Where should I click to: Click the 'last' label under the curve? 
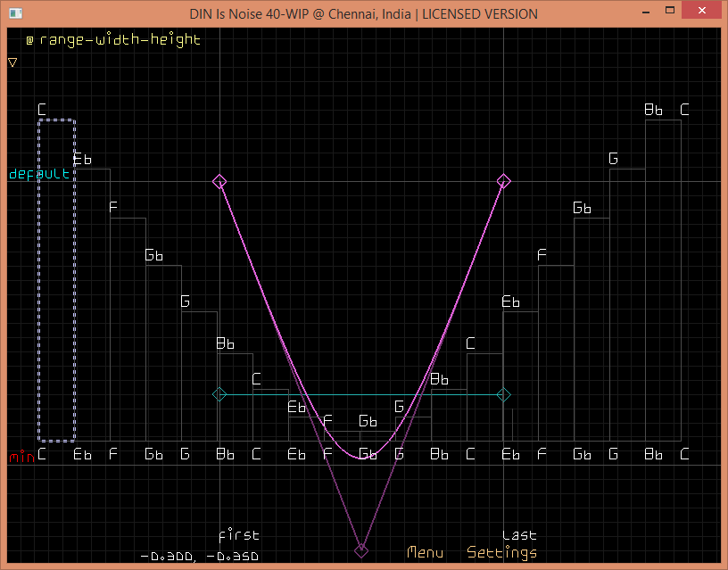click(519, 535)
